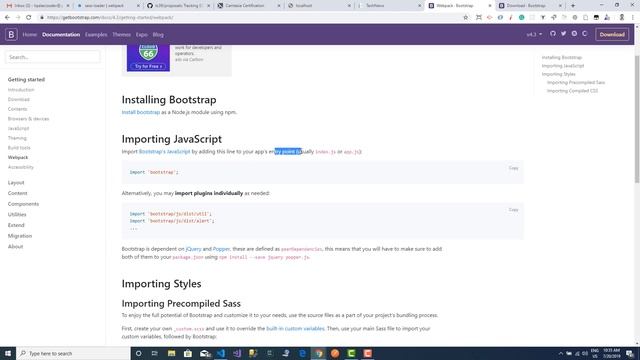Open the Chrome three-dot menu
640x360 pixels.
[633, 18]
